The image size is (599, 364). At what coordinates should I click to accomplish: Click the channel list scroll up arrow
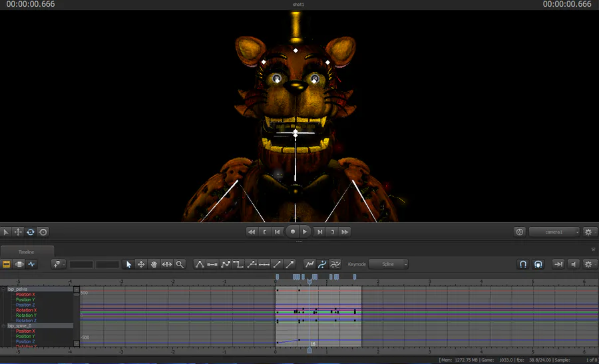(x=77, y=289)
